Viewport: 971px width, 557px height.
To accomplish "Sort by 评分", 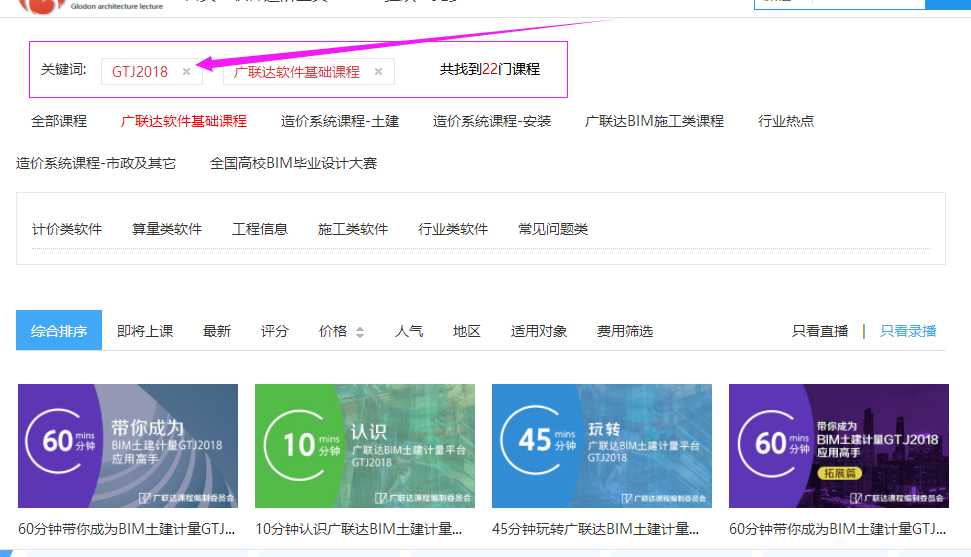I will (275, 331).
